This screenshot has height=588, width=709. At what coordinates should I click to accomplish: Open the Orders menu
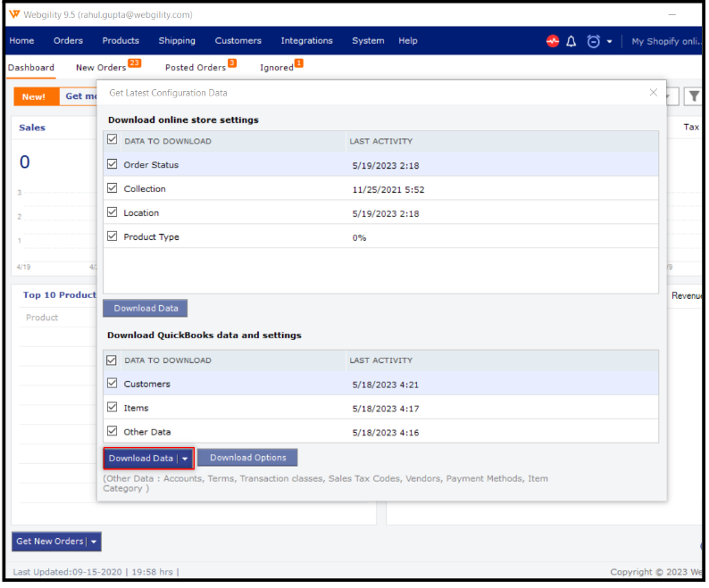[x=68, y=41]
